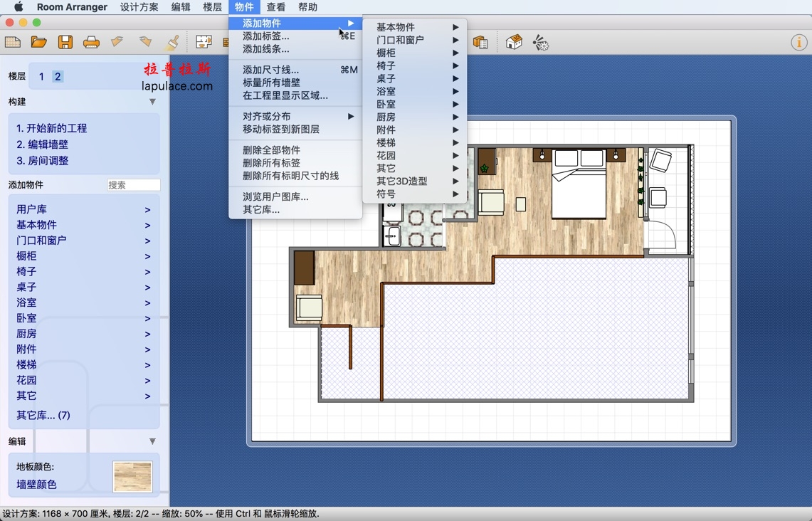
Task: Click 1. 开始新的工程 link
Action: click(x=52, y=128)
